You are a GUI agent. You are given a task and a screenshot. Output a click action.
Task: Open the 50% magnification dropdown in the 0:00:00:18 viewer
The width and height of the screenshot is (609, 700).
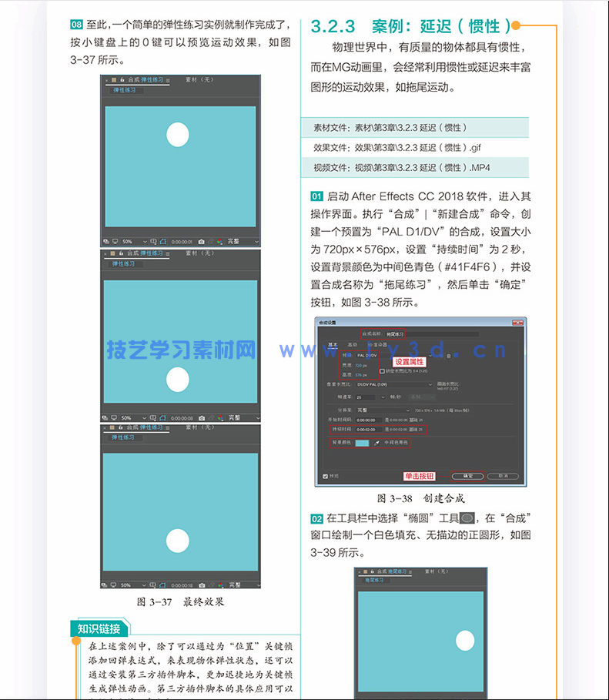[133, 584]
